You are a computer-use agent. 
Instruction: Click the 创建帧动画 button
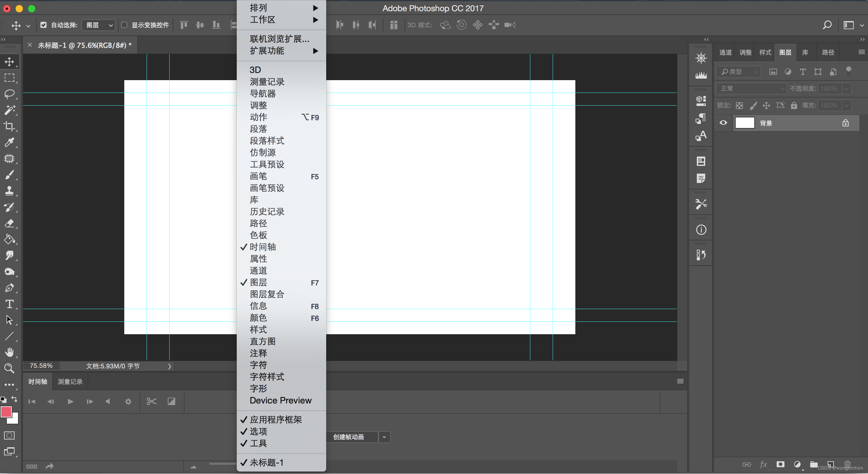(x=349, y=437)
